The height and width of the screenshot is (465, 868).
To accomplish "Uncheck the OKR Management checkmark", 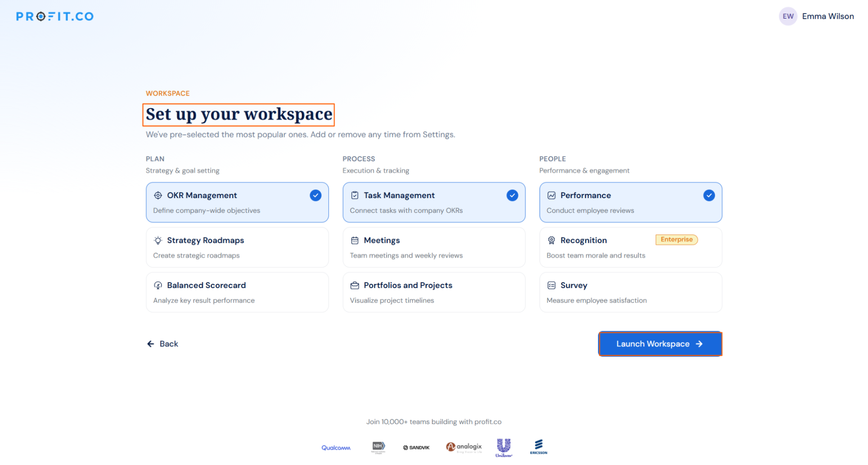I will 316,196.
